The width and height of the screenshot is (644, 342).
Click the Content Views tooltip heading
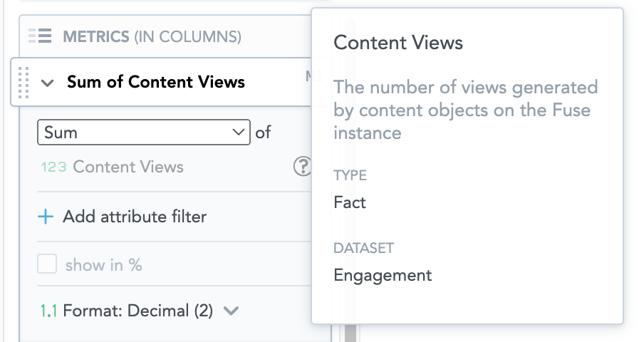click(398, 43)
